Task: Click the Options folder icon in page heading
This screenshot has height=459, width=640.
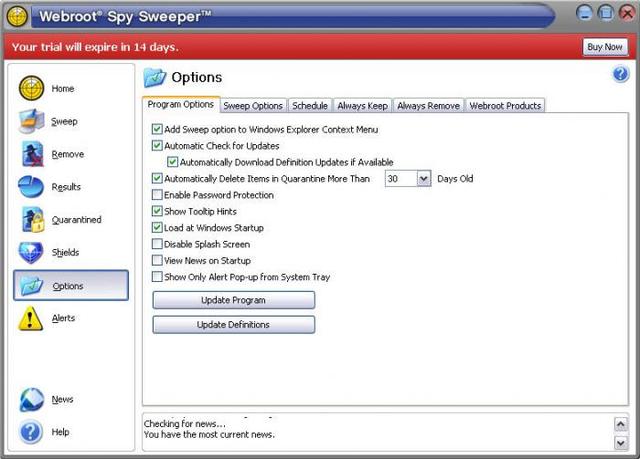Action: click(155, 78)
